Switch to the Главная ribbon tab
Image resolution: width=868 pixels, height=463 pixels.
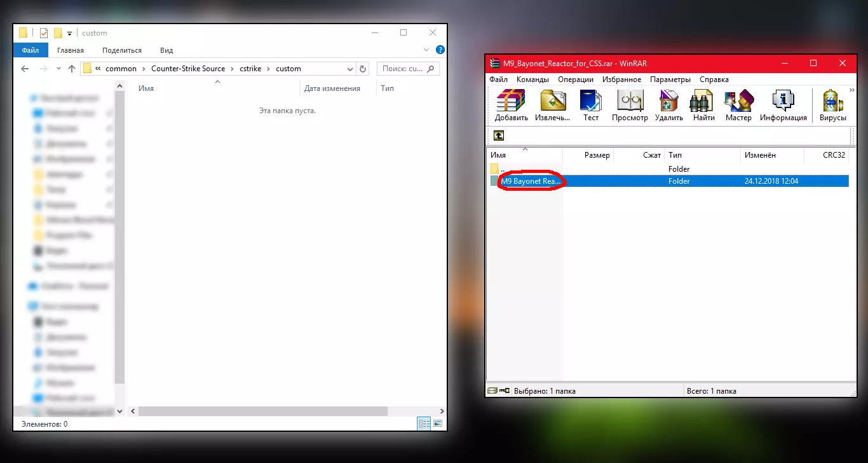coord(71,50)
